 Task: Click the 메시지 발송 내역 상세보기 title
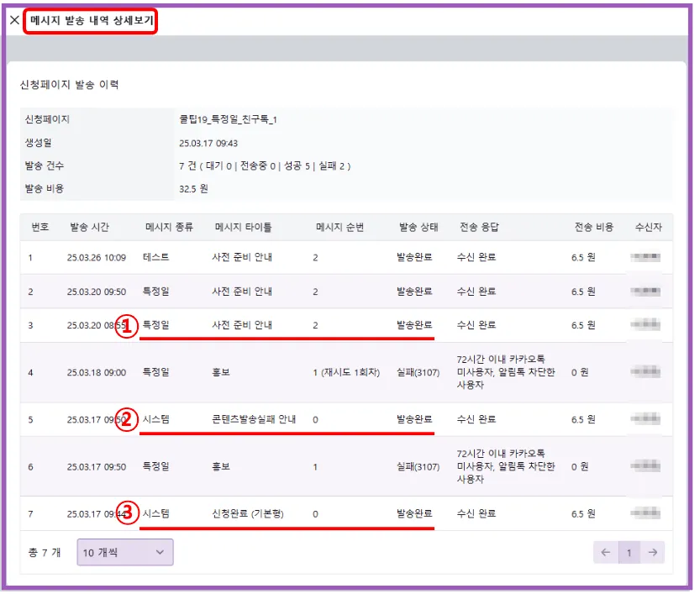92,20
